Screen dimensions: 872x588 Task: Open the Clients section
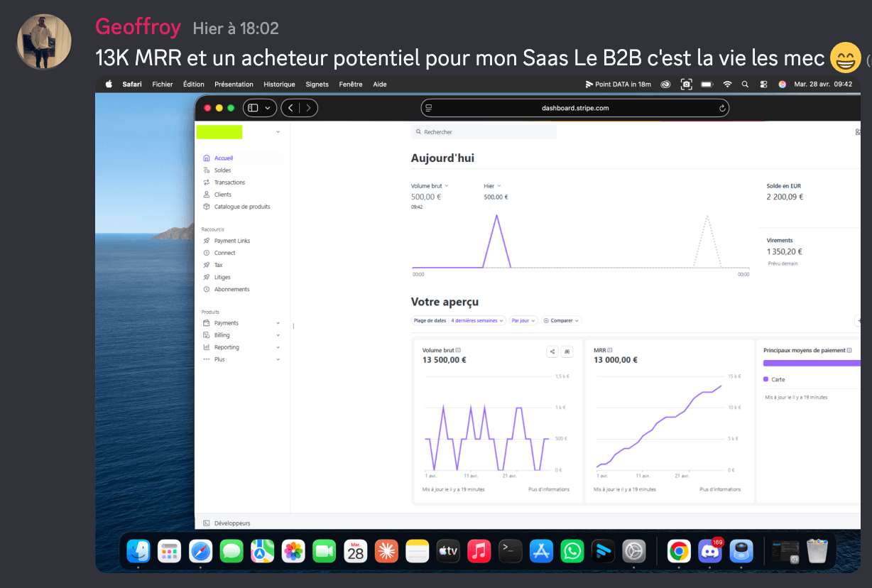(222, 195)
